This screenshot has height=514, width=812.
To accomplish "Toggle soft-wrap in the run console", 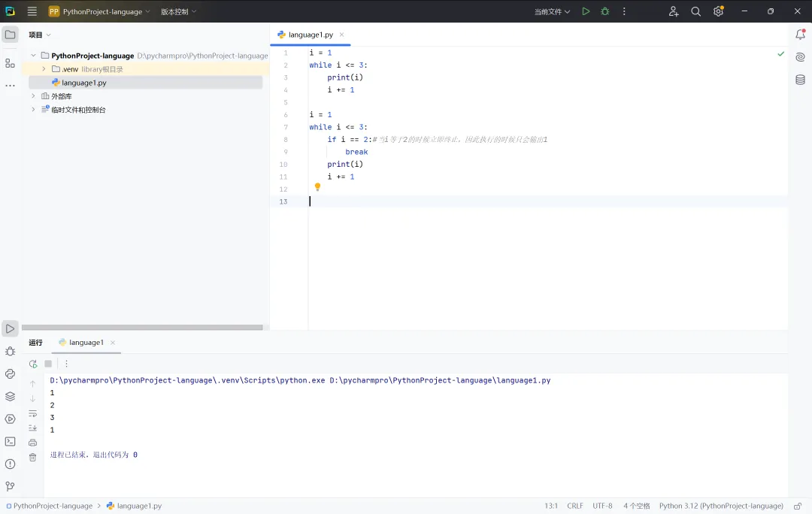I will 32,413.
